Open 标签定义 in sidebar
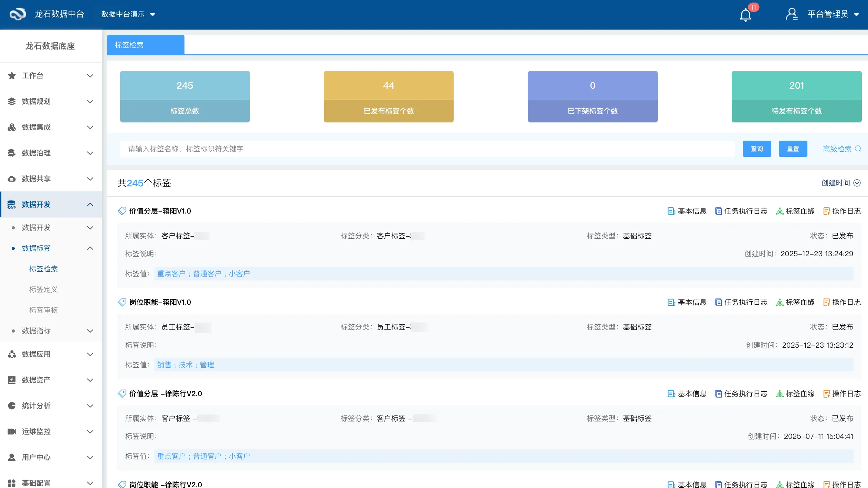 pos(43,290)
